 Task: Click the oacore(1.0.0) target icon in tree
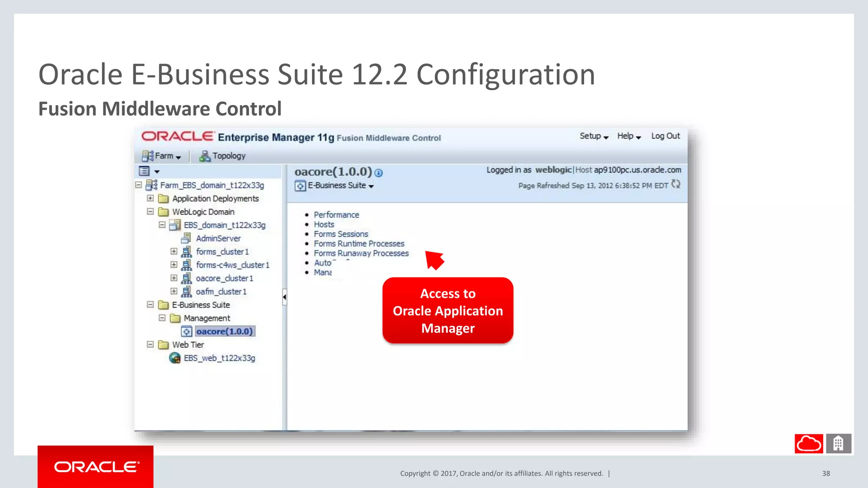coord(187,331)
